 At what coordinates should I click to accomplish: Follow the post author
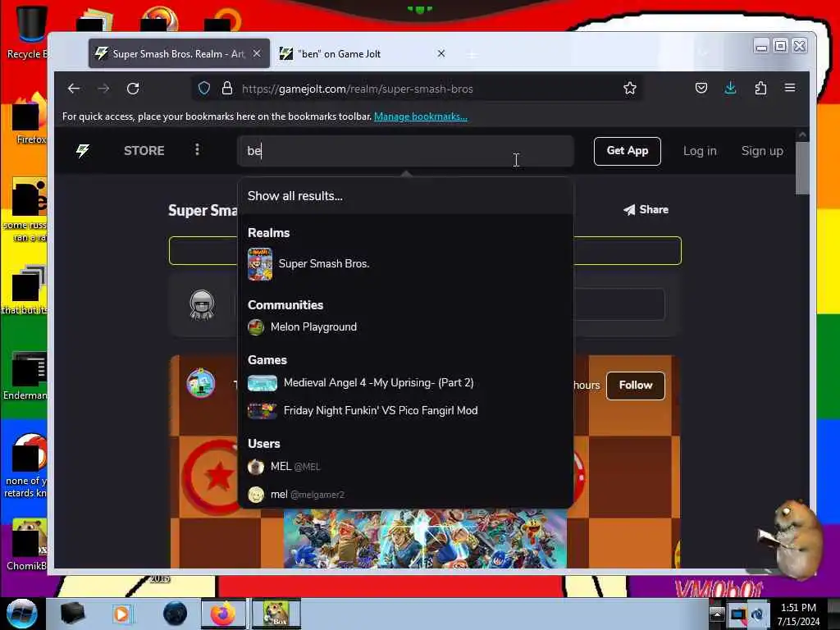tap(636, 386)
